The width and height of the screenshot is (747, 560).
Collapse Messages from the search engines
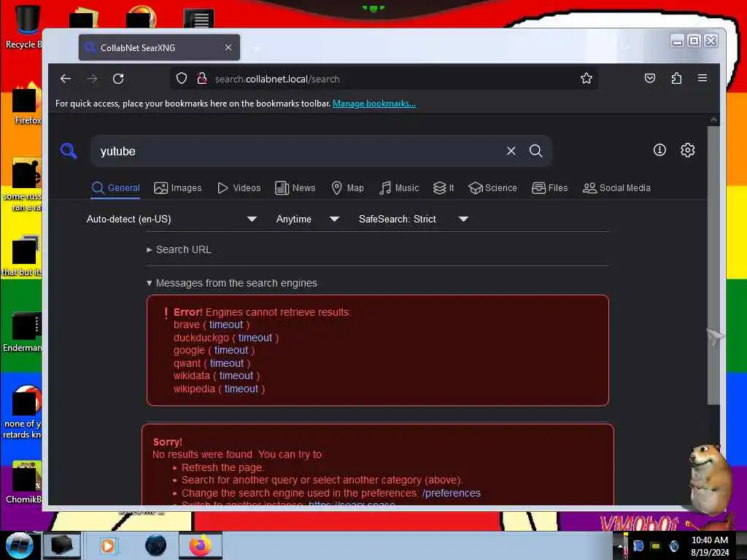[231, 283]
